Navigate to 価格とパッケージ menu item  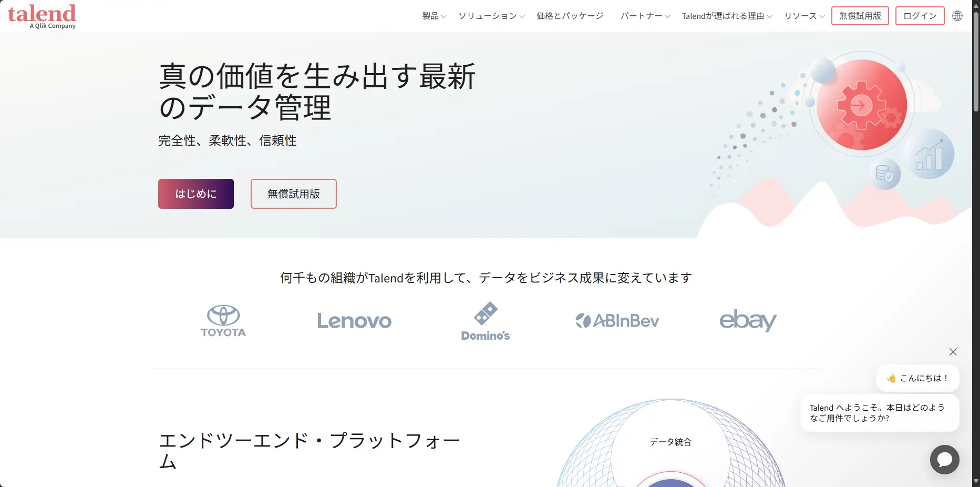[x=569, y=16]
